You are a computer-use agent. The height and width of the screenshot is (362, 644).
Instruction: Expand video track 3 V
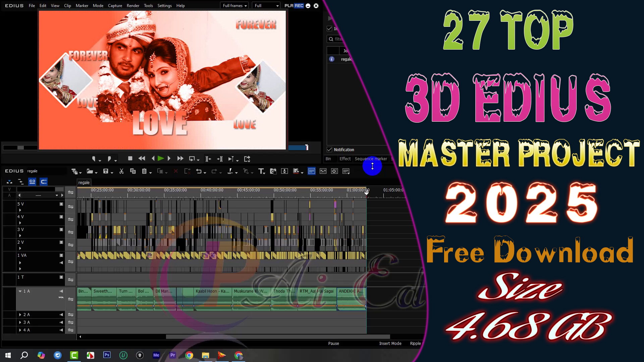click(x=20, y=236)
